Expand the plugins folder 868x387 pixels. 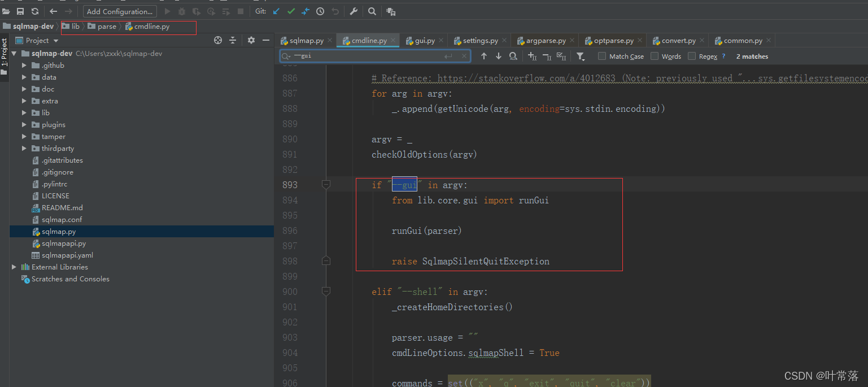click(24, 125)
